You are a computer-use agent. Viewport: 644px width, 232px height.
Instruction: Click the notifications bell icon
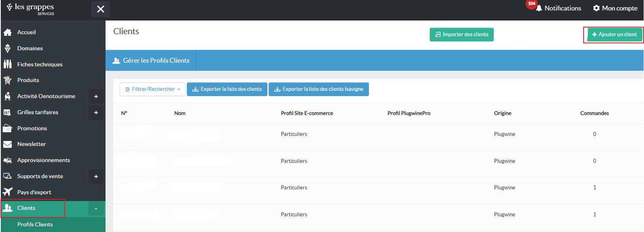point(539,8)
